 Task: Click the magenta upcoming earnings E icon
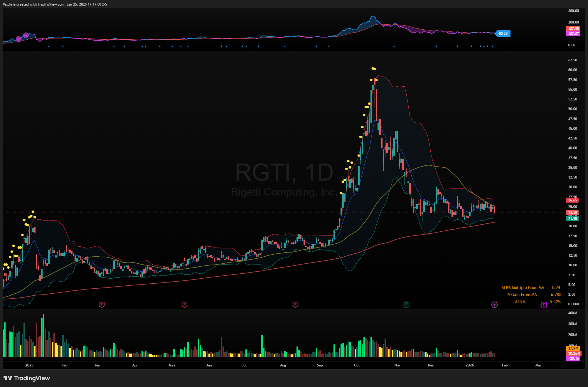click(x=543, y=304)
